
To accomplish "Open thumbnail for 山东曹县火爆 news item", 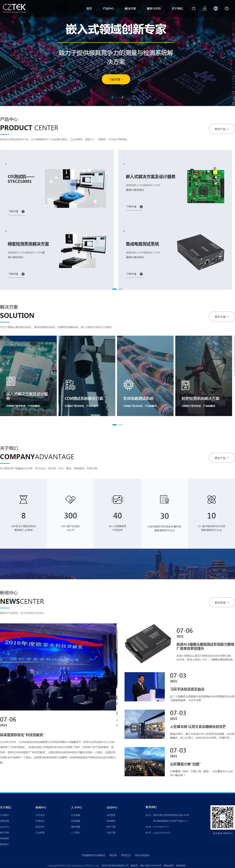I will [x=145, y=761].
